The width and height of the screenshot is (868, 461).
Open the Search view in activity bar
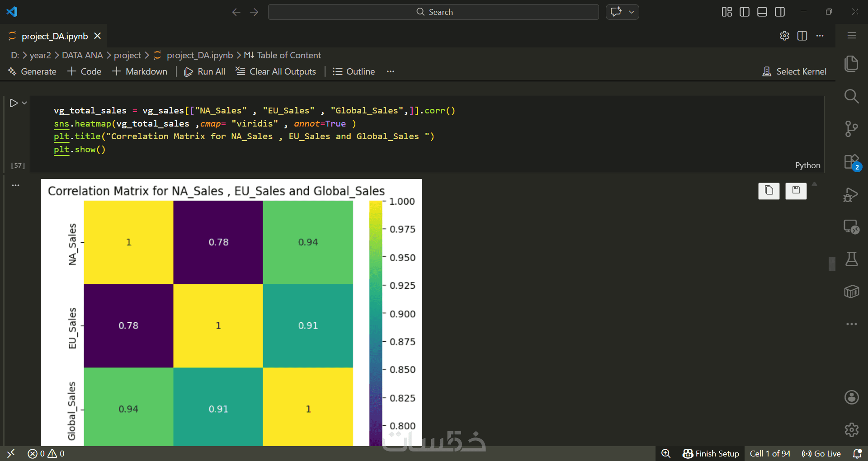(x=851, y=96)
